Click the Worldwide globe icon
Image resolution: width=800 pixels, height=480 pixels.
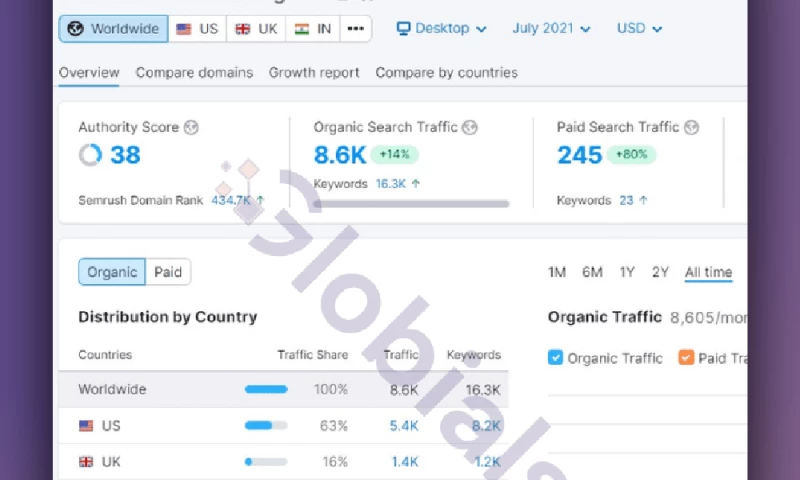76,29
